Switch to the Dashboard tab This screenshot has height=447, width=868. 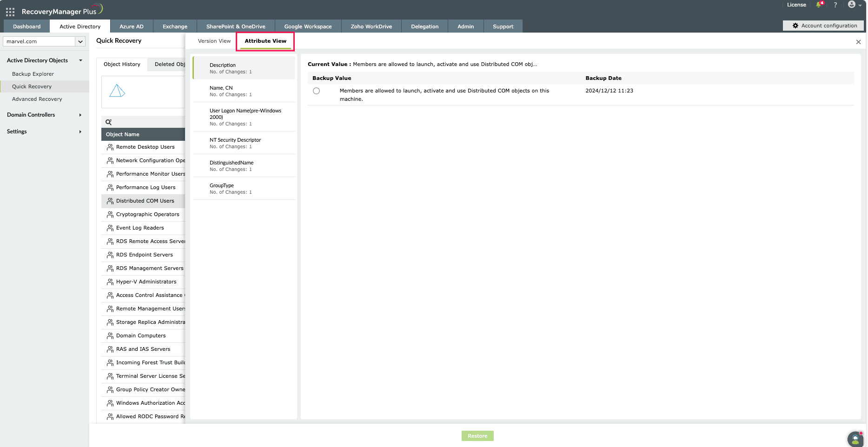27,26
